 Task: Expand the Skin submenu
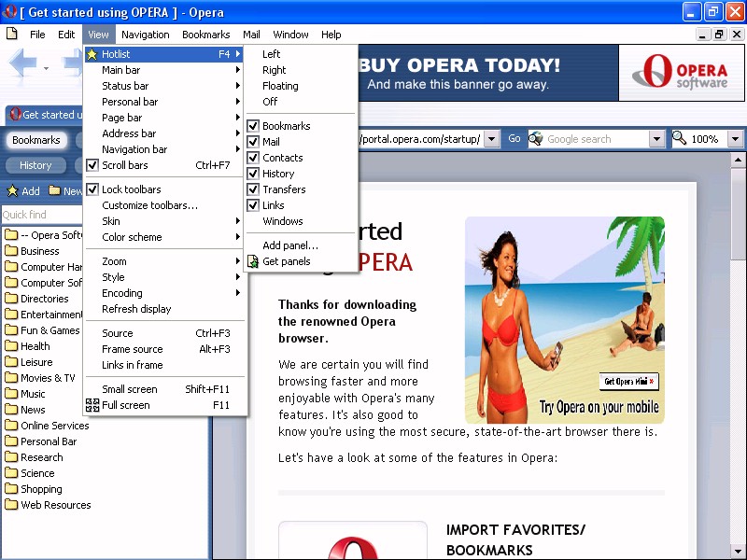(x=164, y=221)
